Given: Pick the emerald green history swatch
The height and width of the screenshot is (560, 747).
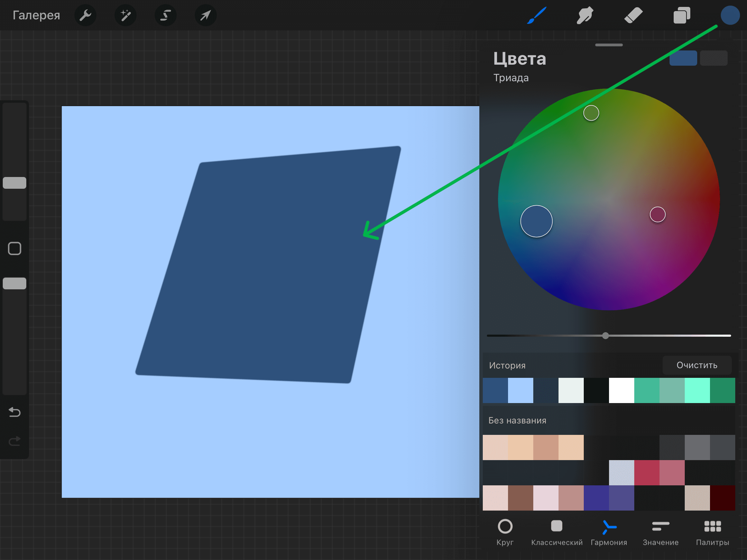Looking at the screenshot, I should tap(722, 390).
